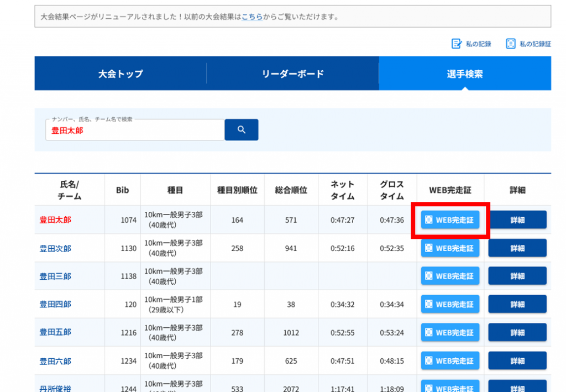Click 丹所俊裕 runner name
566x392 pixels.
click(x=55, y=388)
